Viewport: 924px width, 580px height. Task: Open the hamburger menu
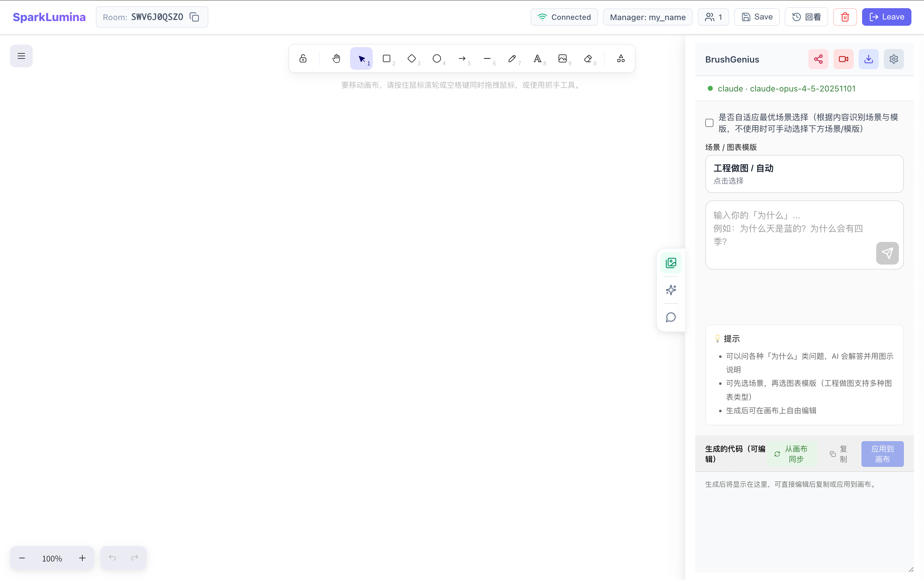(x=21, y=56)
